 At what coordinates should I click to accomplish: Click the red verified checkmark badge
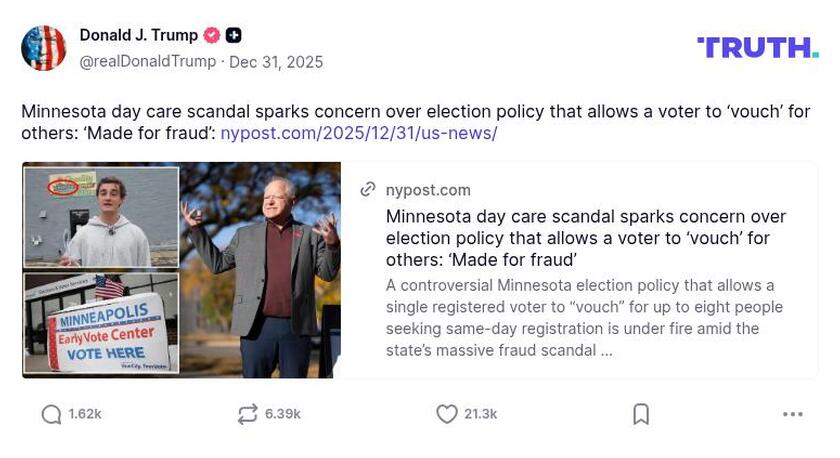pyautogui.click(x=212, y=36)
